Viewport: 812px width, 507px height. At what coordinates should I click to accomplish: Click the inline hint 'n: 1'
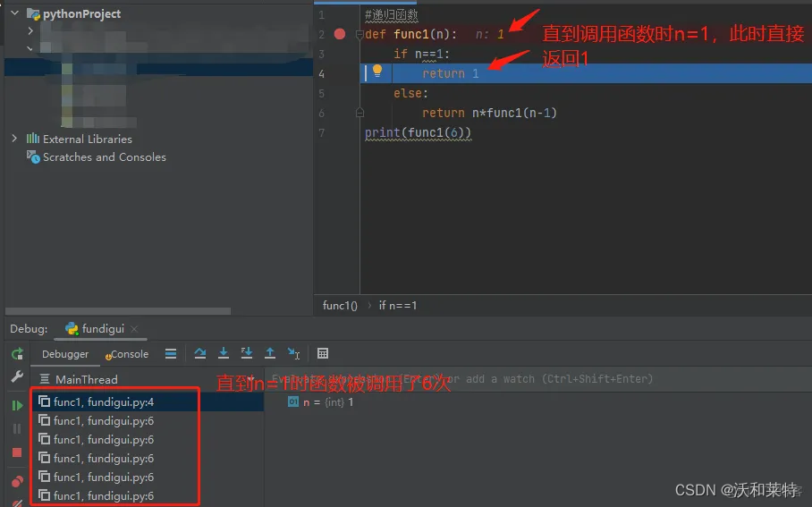coord(489,34)
